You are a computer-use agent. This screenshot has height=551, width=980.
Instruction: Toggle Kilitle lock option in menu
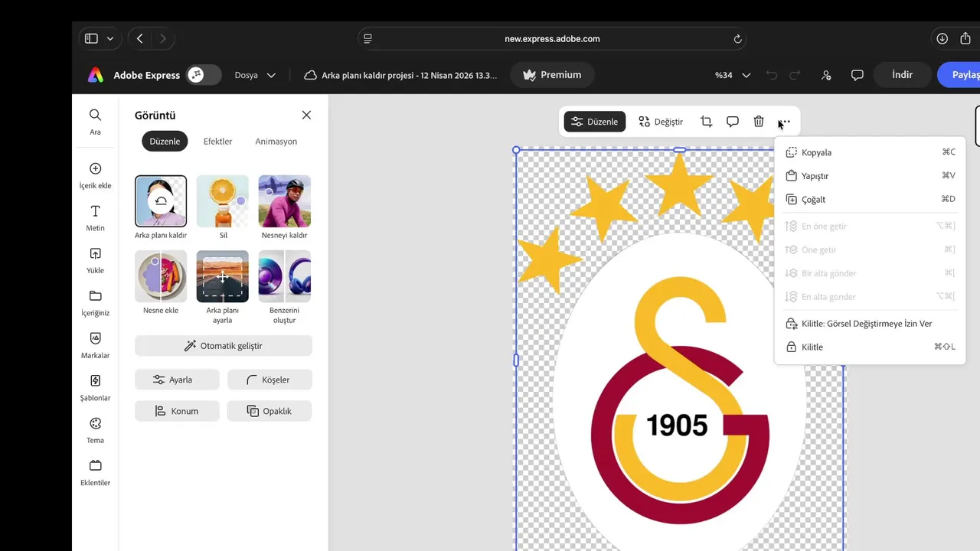click(x=870, y=347)
